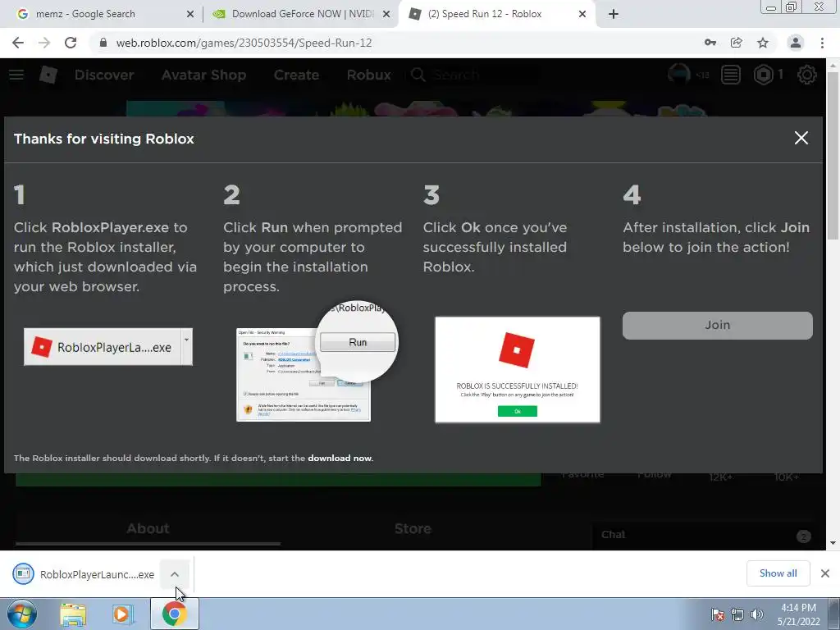Click the successfully installed illustration image
This screenshot has height=630, width=840.
(518, 370)
